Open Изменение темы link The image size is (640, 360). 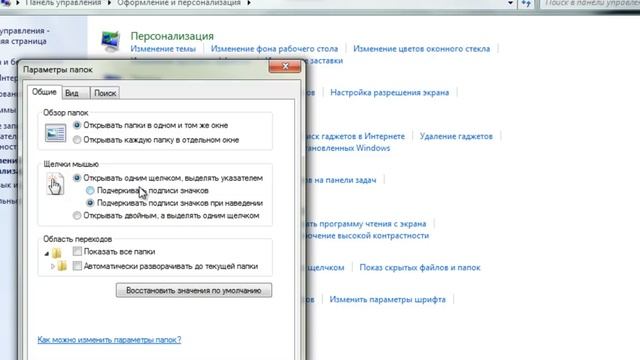(x=163, y=49)
